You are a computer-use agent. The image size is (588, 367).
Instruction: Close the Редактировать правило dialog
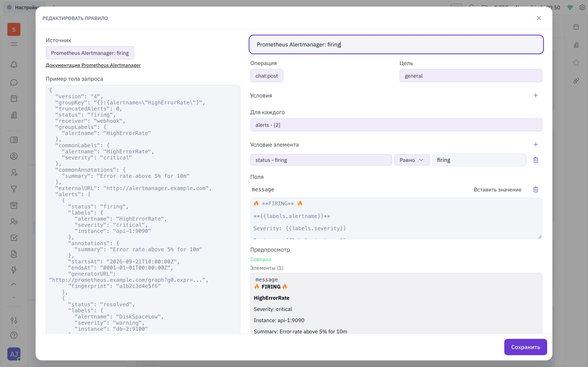point(539,18)
